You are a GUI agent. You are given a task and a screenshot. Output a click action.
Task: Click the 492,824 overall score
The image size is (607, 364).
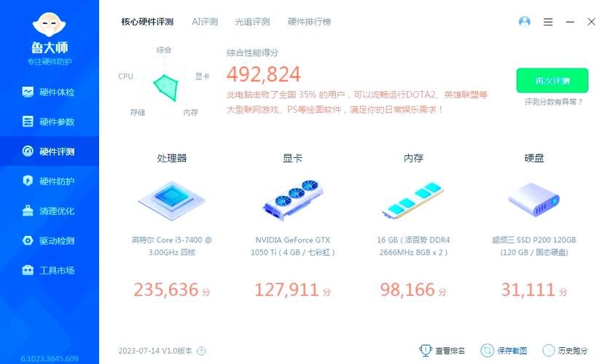point(264,74)
